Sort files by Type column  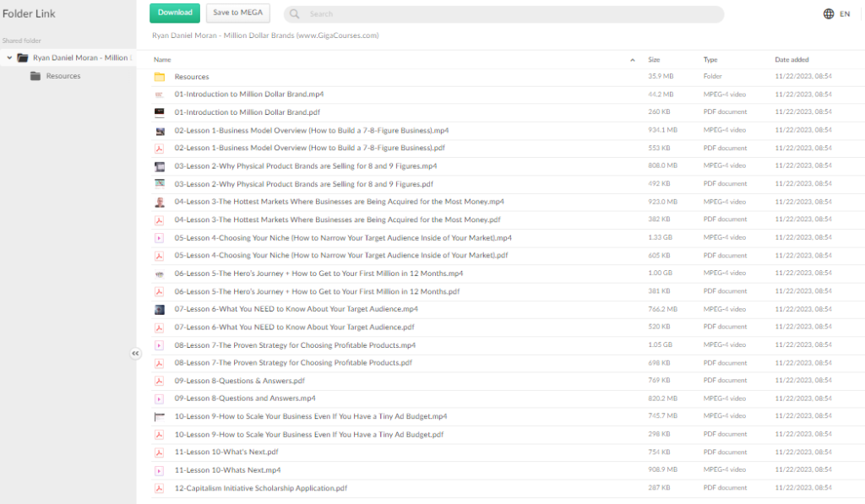tap(710, 60)
